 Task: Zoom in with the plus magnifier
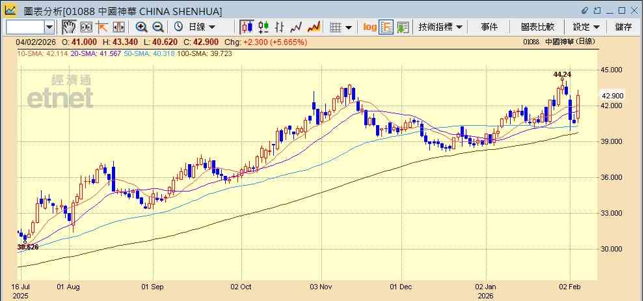(x=142, y=27)
